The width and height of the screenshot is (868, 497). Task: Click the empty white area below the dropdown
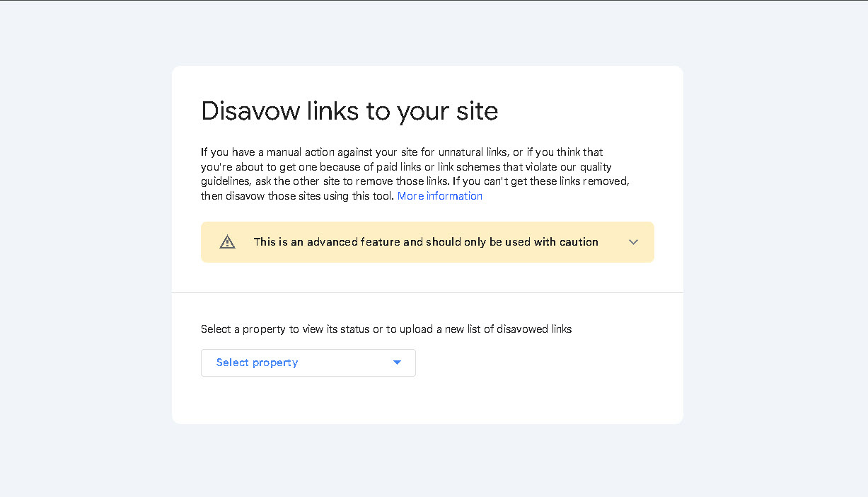pos(427,400)
